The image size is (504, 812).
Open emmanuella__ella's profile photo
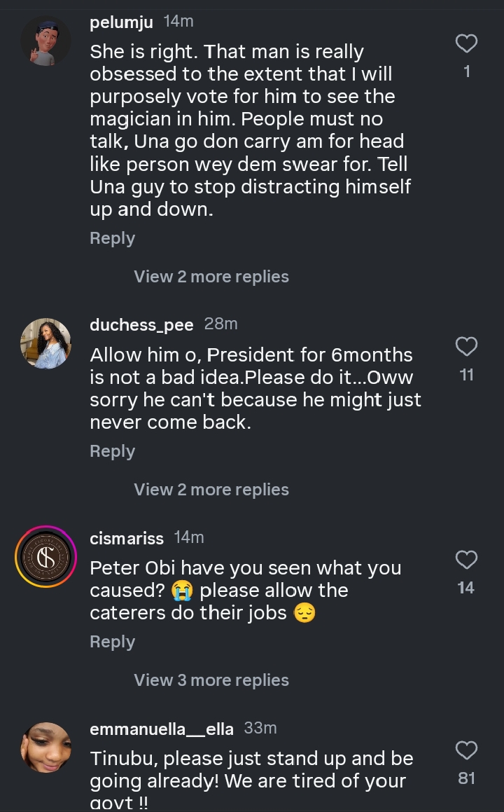click(x=46, y=748)
